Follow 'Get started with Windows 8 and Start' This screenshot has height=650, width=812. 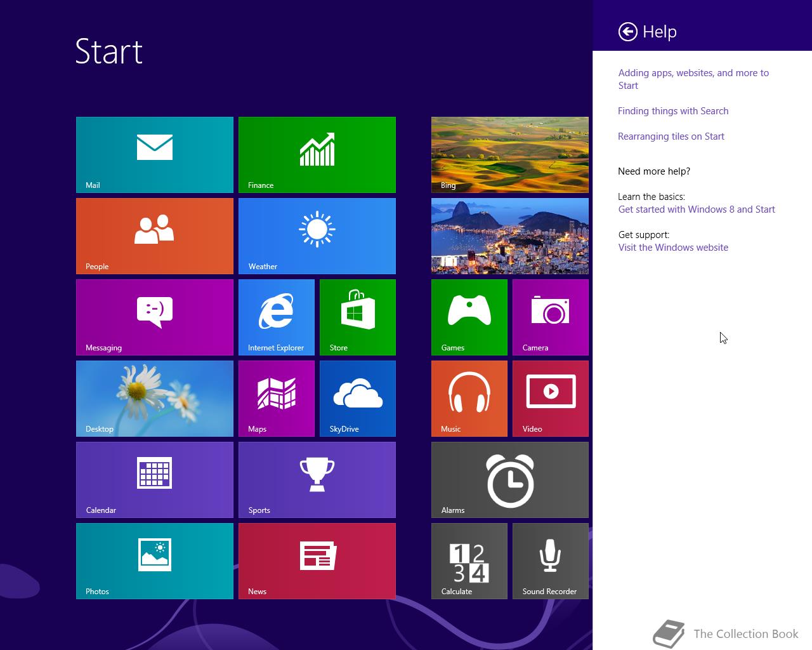[697, 209]
